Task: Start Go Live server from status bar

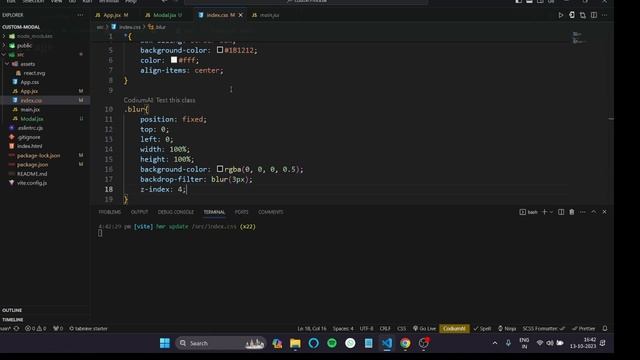Action: (424, 329)
